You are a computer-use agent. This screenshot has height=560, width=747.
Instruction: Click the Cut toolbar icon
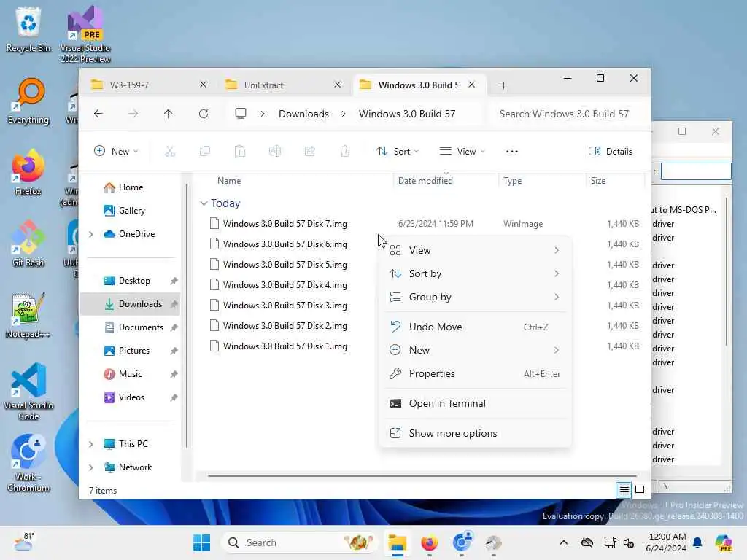click(169, 152)
